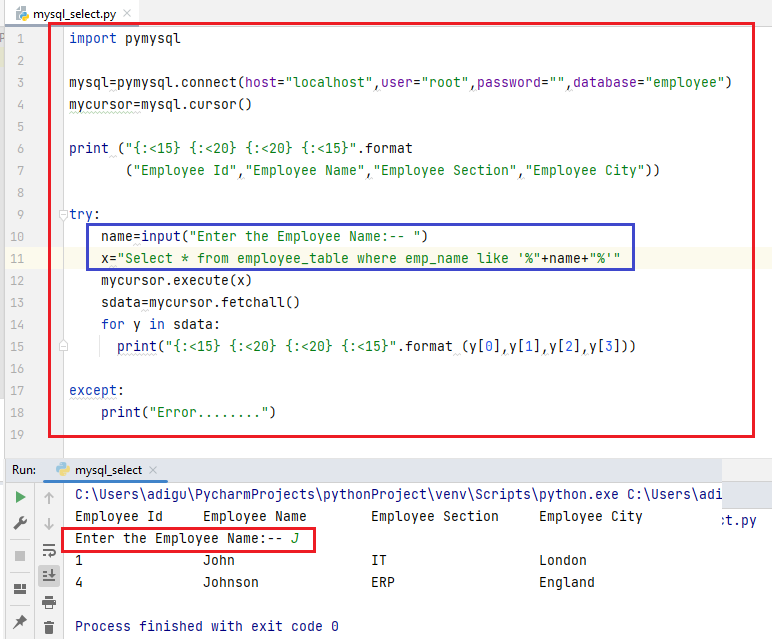
Task: Click the 'Run:' panel label
Action: point(24,470)
